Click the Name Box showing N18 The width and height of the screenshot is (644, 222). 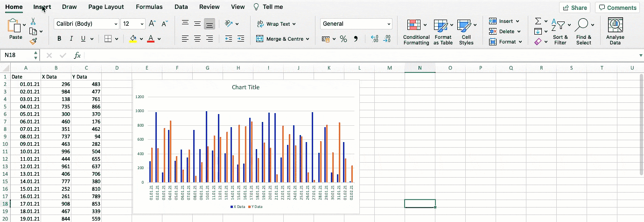21,55
